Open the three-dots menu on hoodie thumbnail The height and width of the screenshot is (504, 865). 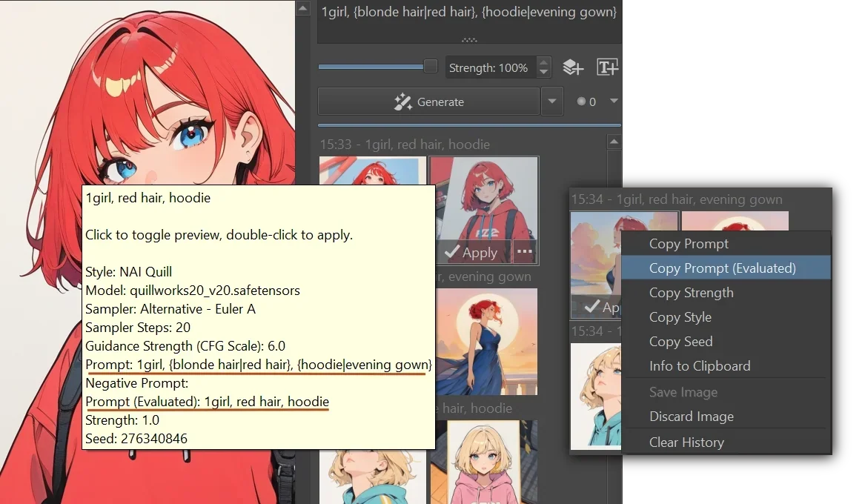click(x=525, y=252)
